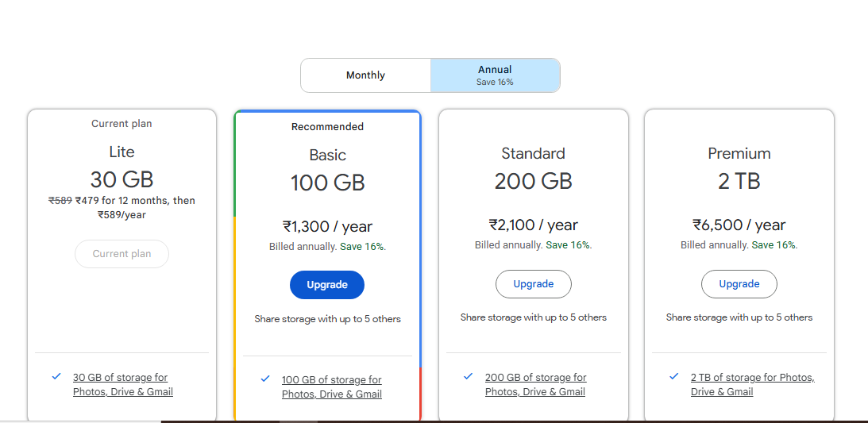Click the checkmark beside 30 GB storage
The width and height of the screenshot is (868, 423).
(x=56, y=377)
